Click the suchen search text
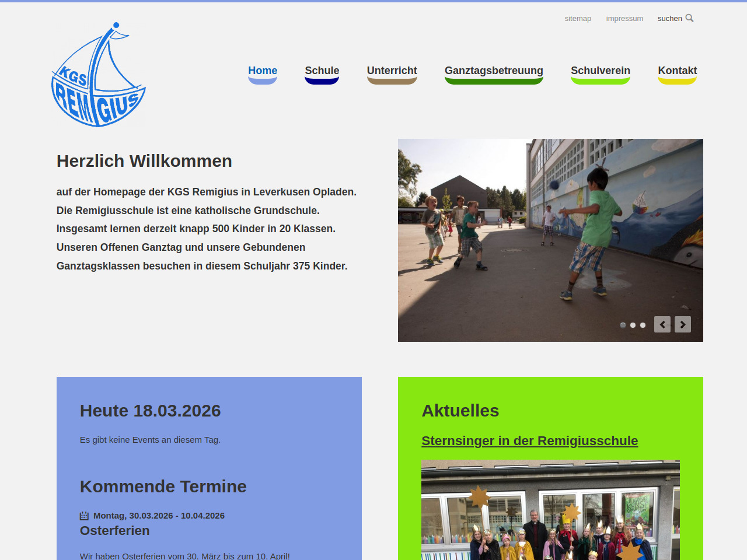This screenshot has height=560, width=747. pos(669,19)
